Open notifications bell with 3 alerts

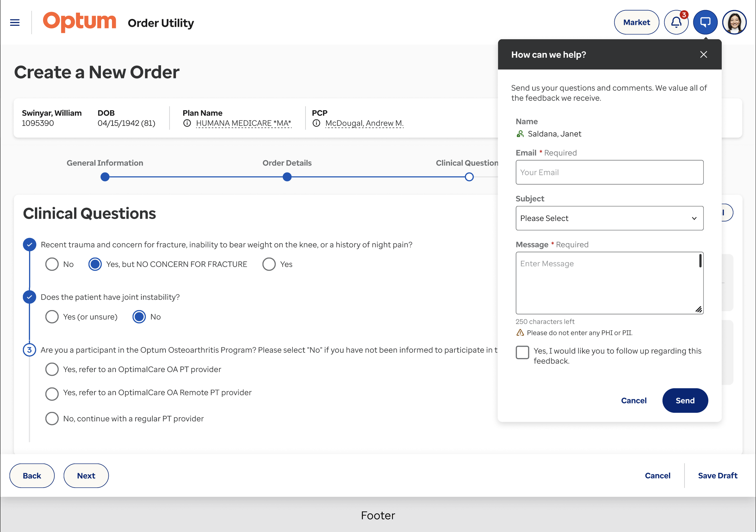pos(676,23)
